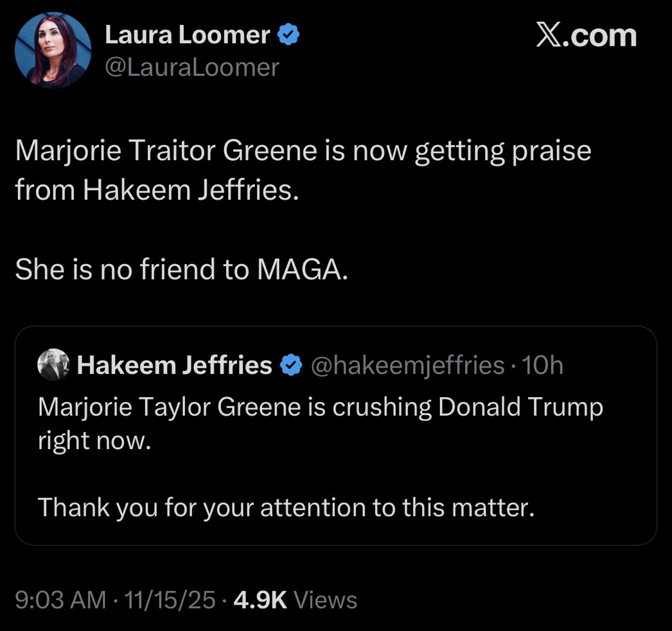This screenshot has width=672, height=631.
Task: Open Hakeem Jeffries' small avatar in quoted post
Action: [53, 365]
